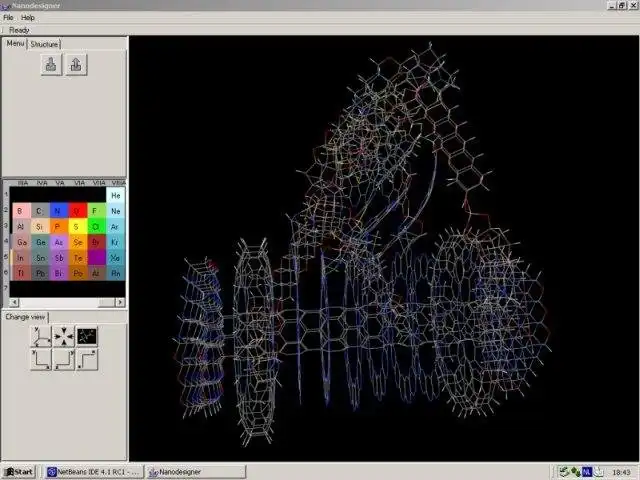This screenshot has height=480, width=640.
Task: Switch to NetBeans IDE 4.1 taskbar button
Action: [94, 472]
